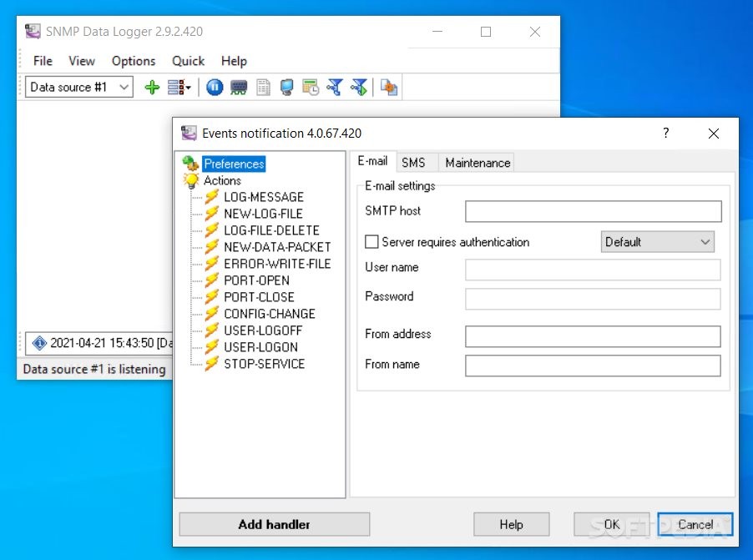
Task: Click the orange plugin copy icon
Action: coord(388,88)
